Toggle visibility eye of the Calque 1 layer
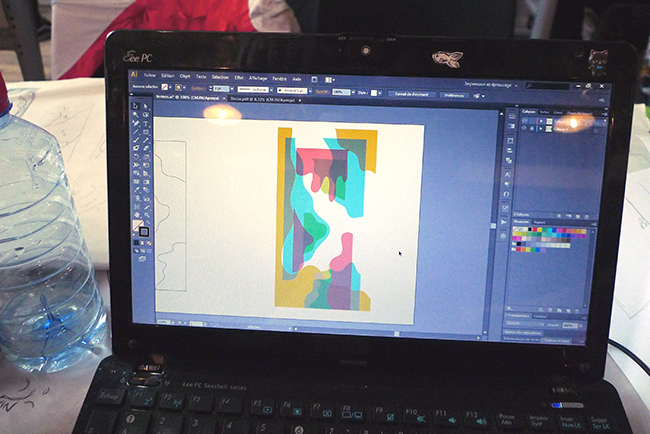650x434 pixels. tap(524, 128)
